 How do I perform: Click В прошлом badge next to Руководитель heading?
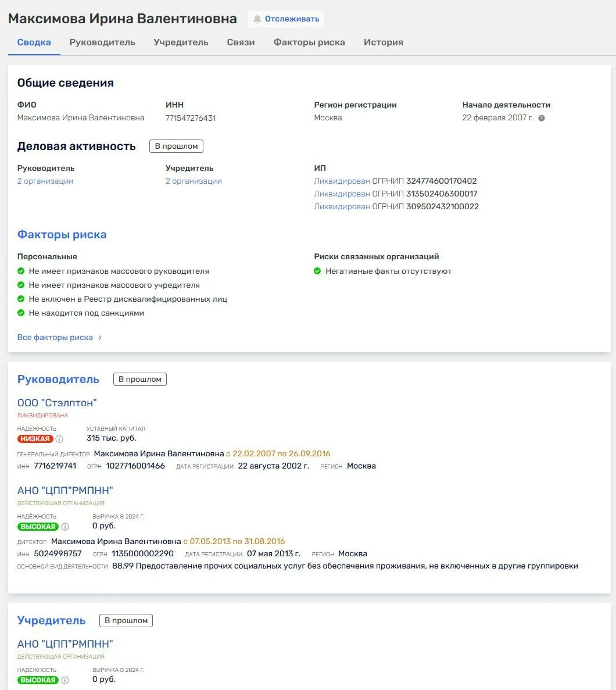140,380
